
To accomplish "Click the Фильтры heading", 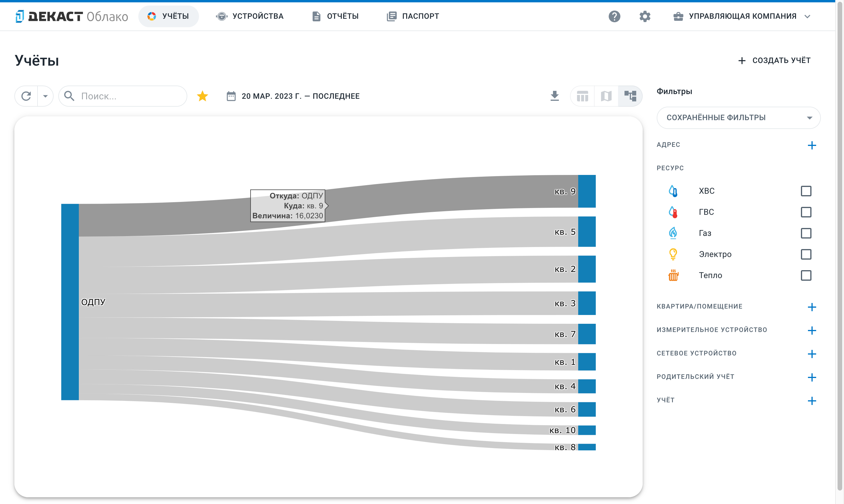I will 674,91.
